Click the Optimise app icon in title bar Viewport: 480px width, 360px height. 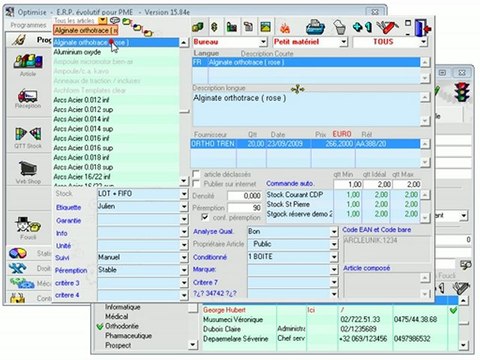click(10, 12)
